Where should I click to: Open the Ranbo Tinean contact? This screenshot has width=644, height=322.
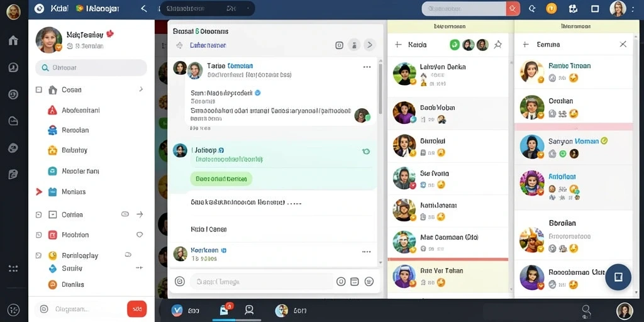pos(574,72)
